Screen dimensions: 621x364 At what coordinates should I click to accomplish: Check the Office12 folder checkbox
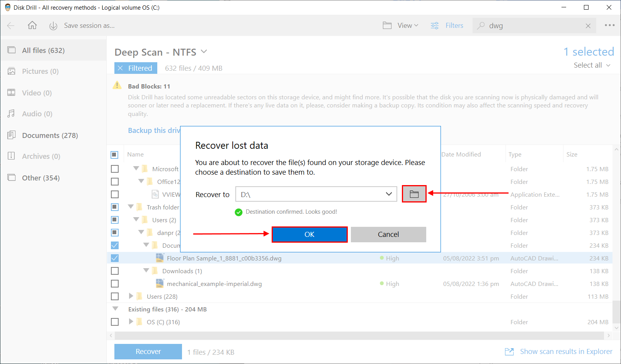[115, 182]
